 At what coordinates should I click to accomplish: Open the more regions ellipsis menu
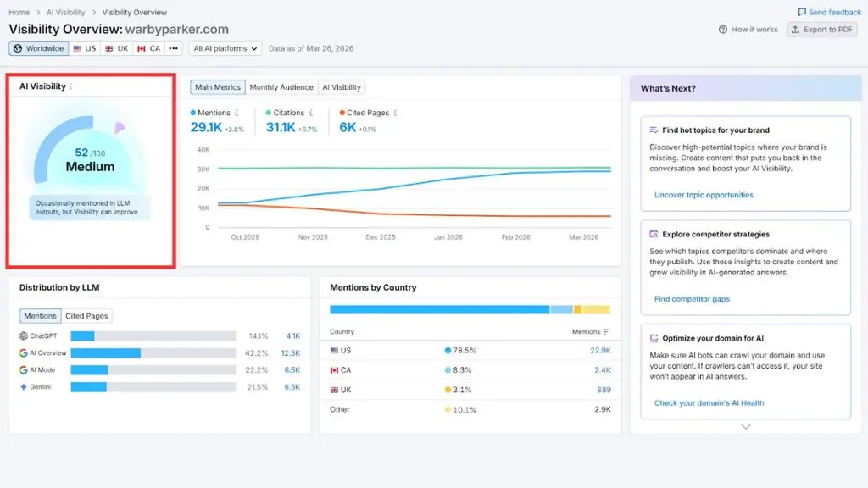[x=173, y=48]
